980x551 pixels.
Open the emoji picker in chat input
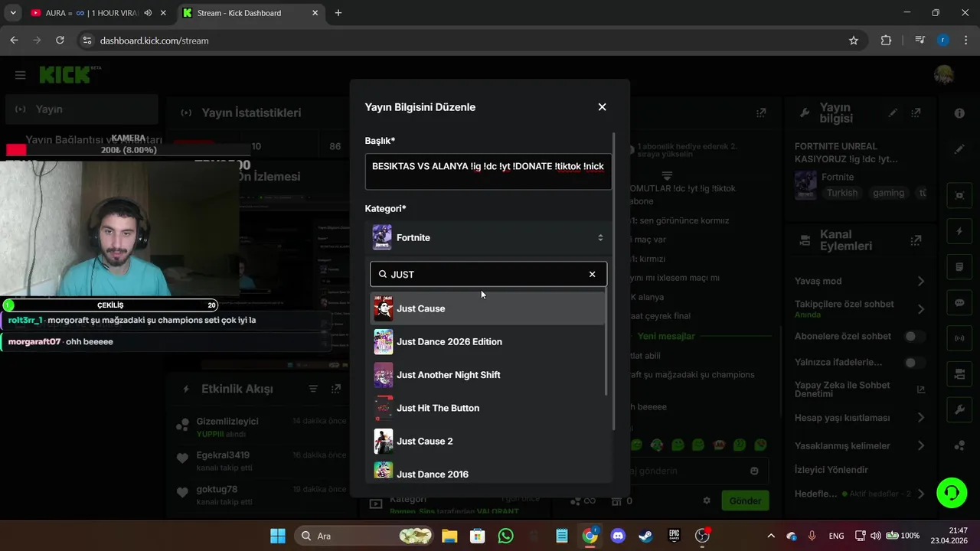[x=754, y=471]
